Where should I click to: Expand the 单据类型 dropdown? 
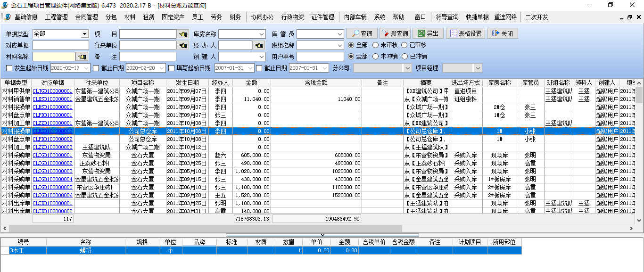point(84,34)
